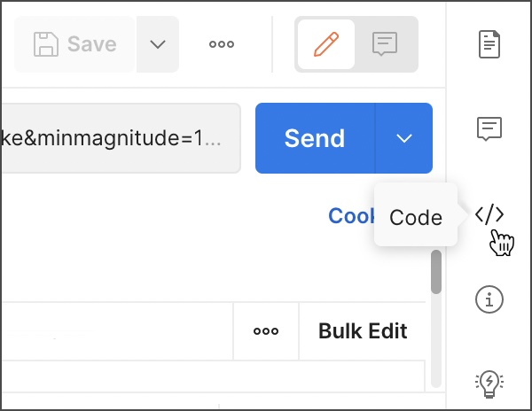This screenshot has height=411, width=532.
Task: Open the Documentation panel icon
Action: [489, 44]
